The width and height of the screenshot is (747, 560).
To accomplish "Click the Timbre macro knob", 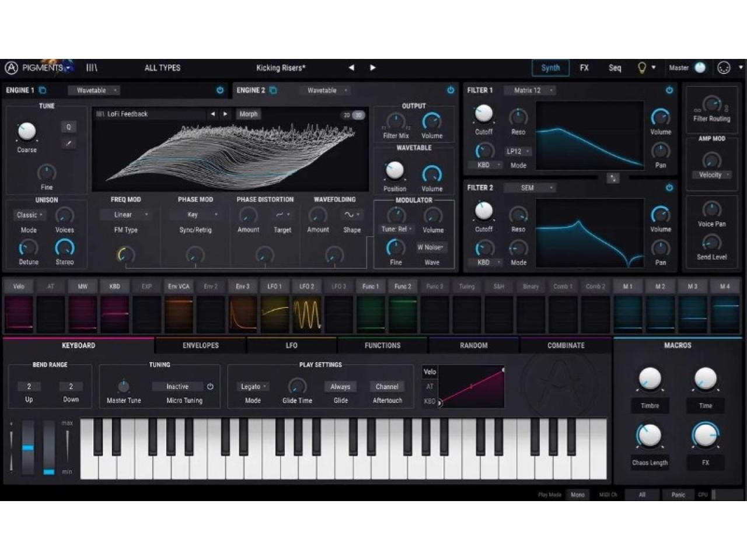I will coord(650,380).
